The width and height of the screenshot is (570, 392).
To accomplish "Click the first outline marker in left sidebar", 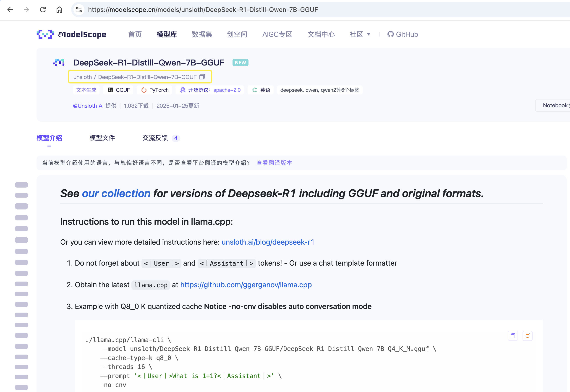I will (x=21, y=185).
